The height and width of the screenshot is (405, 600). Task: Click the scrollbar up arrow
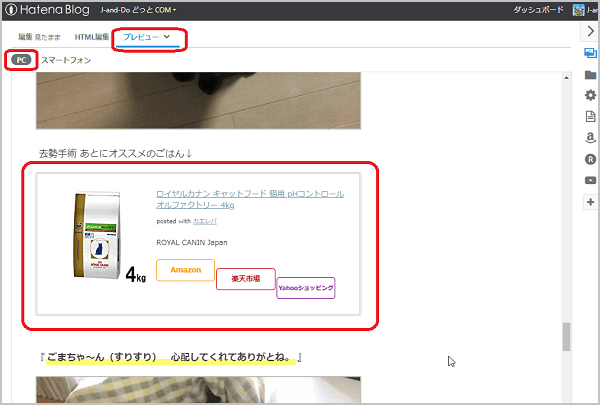566,78
